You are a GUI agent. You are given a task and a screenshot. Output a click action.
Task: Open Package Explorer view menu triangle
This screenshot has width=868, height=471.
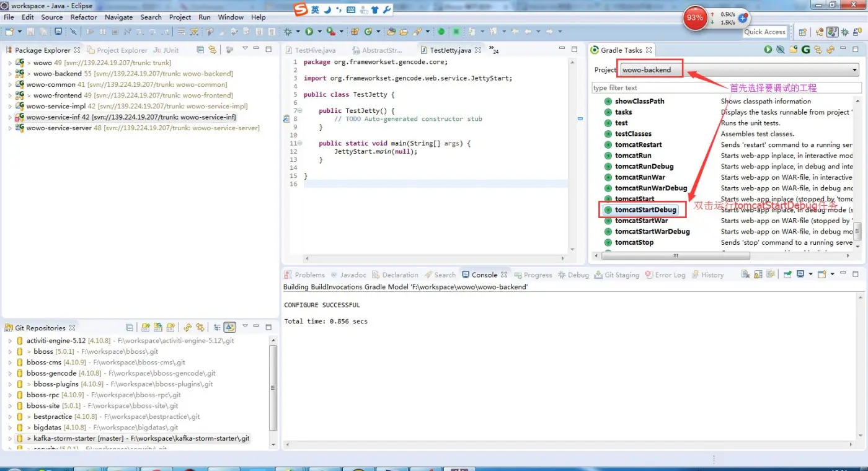[x=245, y=48]
